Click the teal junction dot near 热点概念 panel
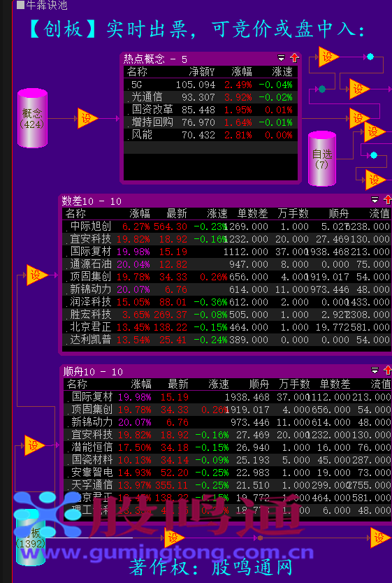The width and height of the screenshot is (392, 583). point(322,89)
